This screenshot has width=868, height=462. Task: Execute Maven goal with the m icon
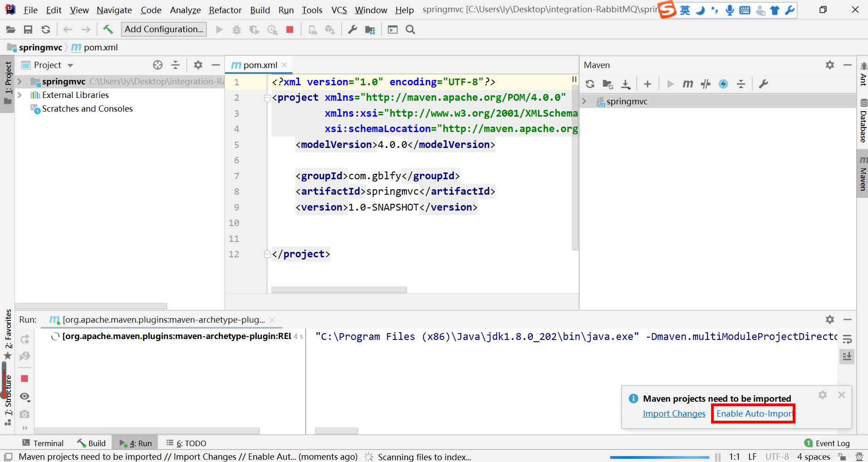point(688,84)
